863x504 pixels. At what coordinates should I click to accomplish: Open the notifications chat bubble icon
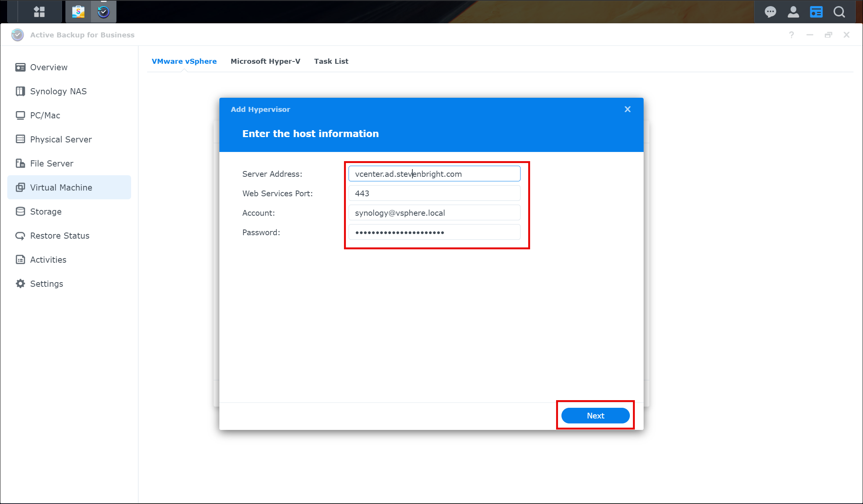[770, 12]
